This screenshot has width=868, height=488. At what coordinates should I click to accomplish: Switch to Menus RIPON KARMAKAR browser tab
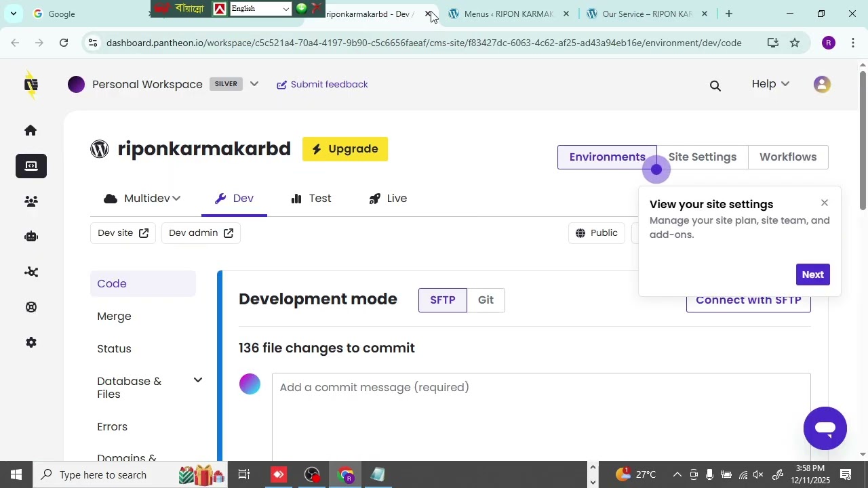(x=509, y=14)
